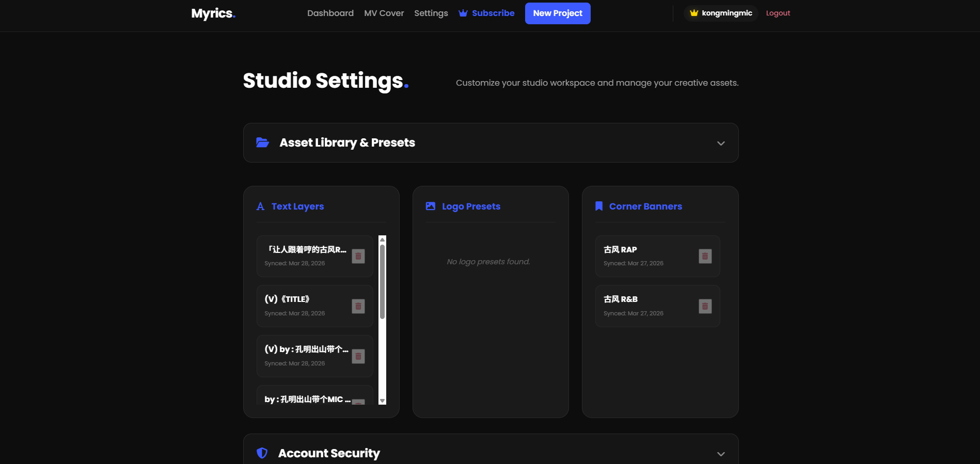980x464 pixels.
Task: Open the Dashboard page
Action: (330, 13)
